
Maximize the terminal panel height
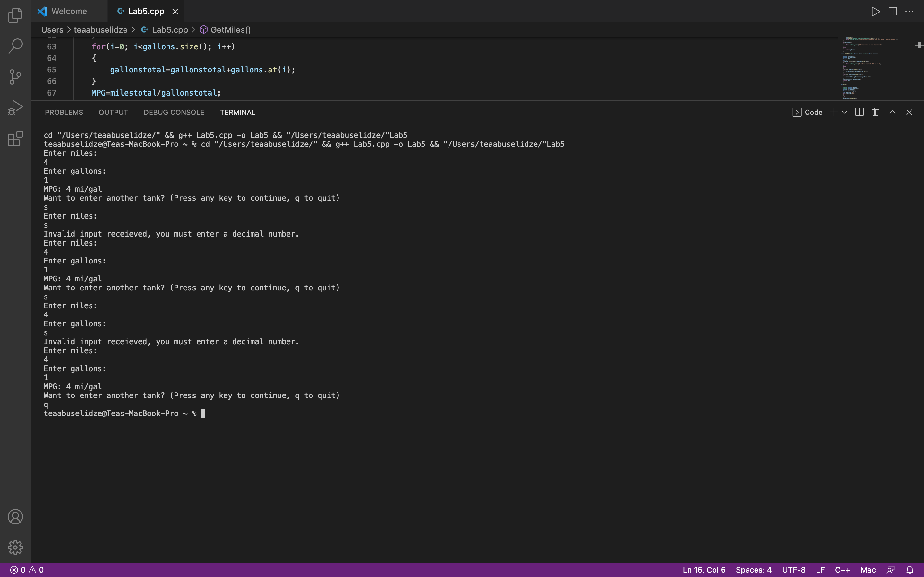click(x=892, y=112)
